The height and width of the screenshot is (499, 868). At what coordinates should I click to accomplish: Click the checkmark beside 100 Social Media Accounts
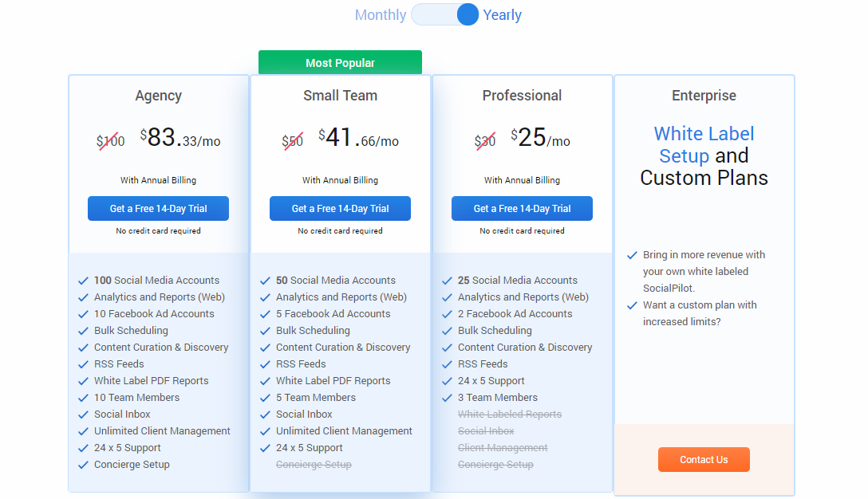click(83, 280)
